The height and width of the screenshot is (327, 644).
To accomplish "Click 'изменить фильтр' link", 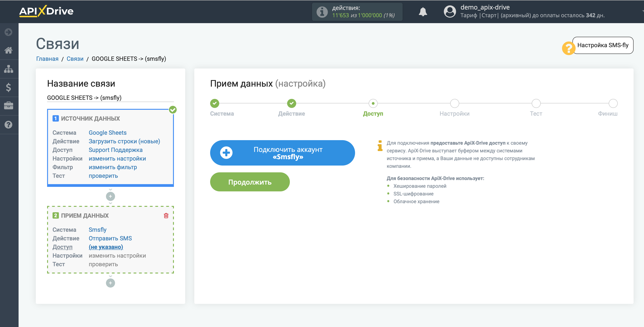I will [113, 167].
